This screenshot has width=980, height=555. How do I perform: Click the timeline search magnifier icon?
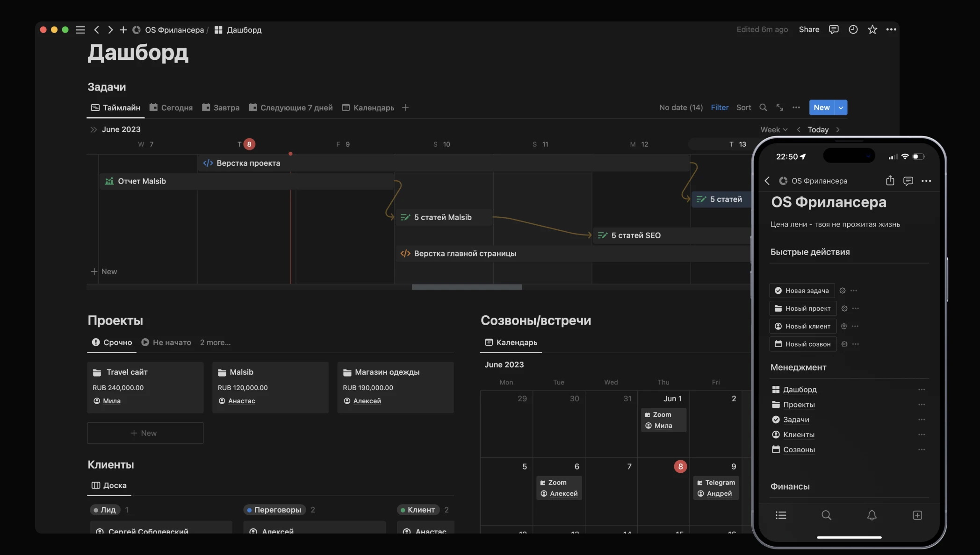pos(763,107)
